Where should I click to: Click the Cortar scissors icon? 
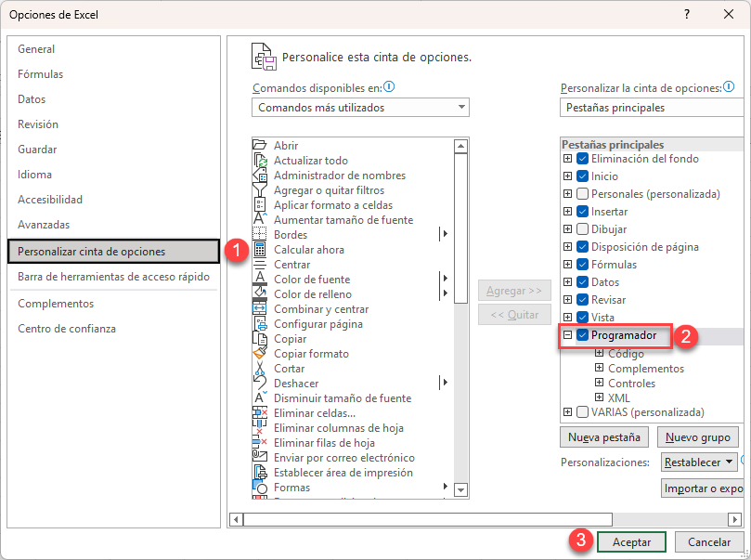click(x=260, y=368)
